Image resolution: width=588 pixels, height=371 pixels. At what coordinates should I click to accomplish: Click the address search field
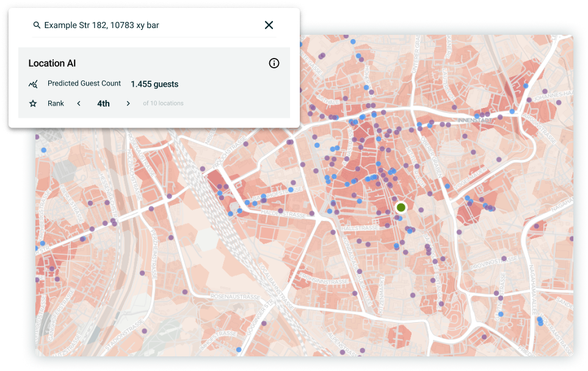pos(154,25)
